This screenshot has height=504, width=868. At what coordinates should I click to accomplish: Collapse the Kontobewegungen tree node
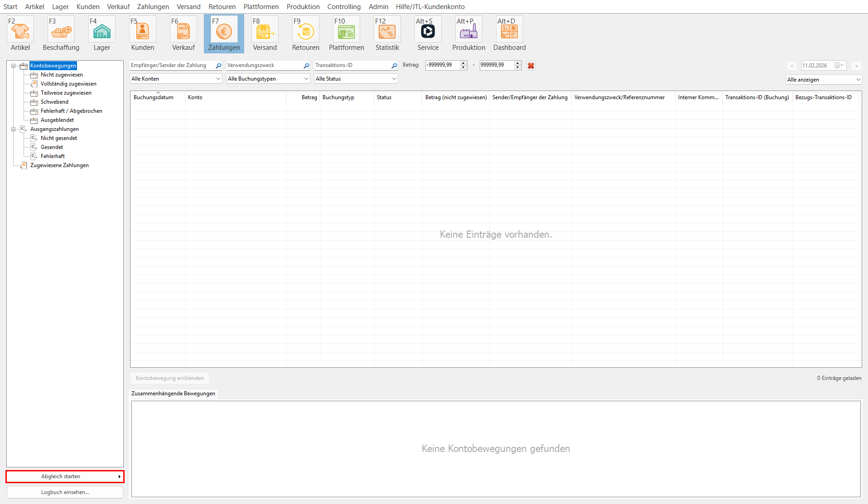pos(14,66)
